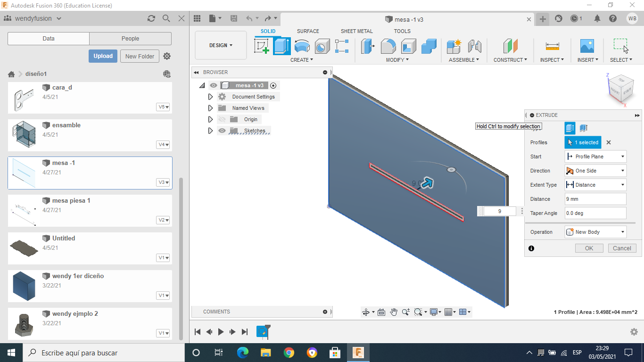Select the Joint tool

coord(475,46)
